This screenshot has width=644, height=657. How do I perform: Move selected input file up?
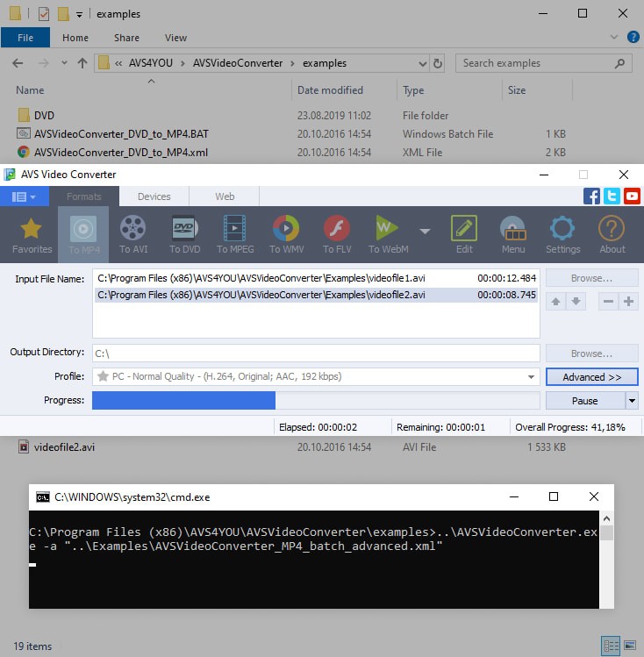555,301
